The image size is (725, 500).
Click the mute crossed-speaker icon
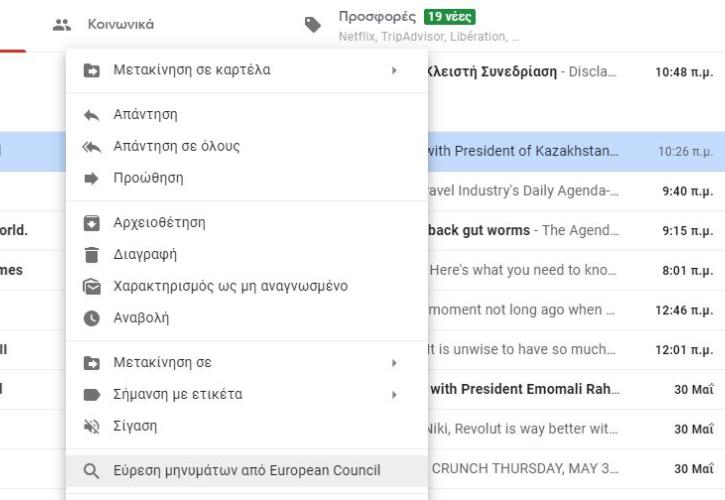[x=92, y=426]
